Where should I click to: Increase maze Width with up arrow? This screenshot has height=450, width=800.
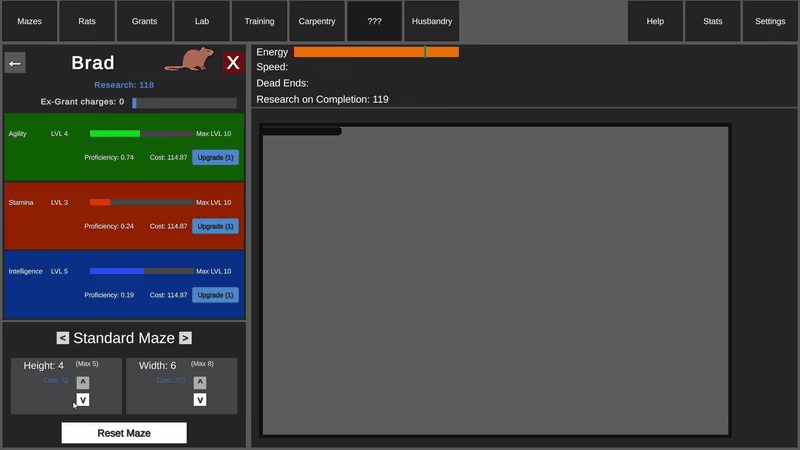(200, 382)
